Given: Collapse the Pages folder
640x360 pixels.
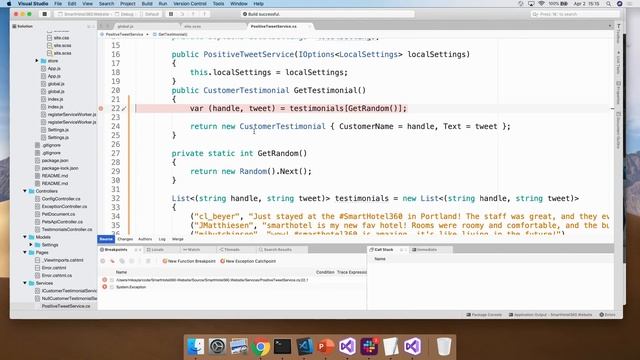Looking at the screenshot, I should tap(25, 253).
